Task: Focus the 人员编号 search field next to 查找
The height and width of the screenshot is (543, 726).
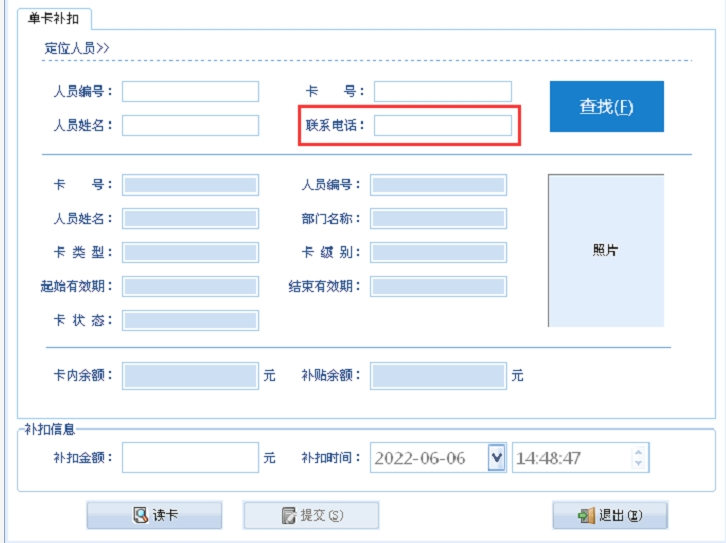Action: pos(190,92)
